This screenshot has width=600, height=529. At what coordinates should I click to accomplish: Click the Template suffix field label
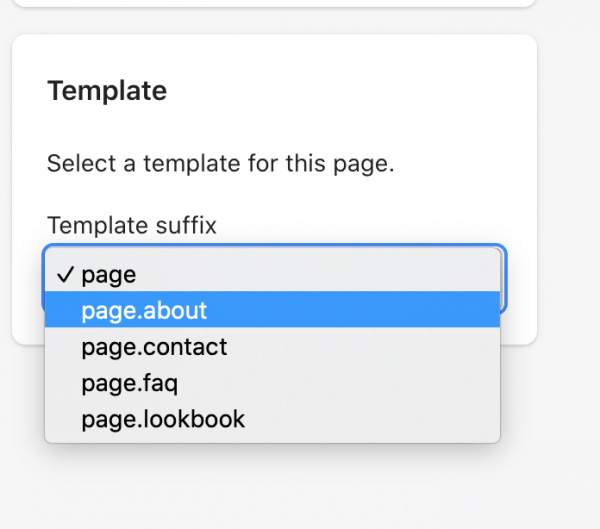[x=132, y=225]
